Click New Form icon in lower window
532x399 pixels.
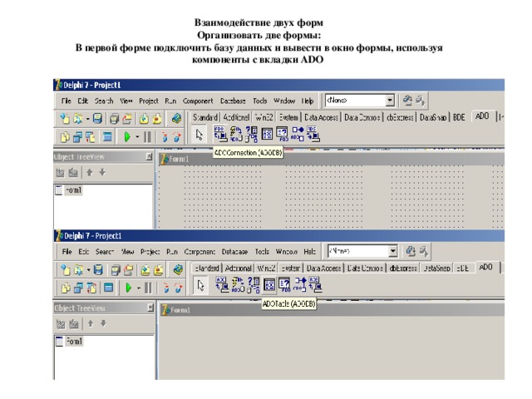(108, 288)
